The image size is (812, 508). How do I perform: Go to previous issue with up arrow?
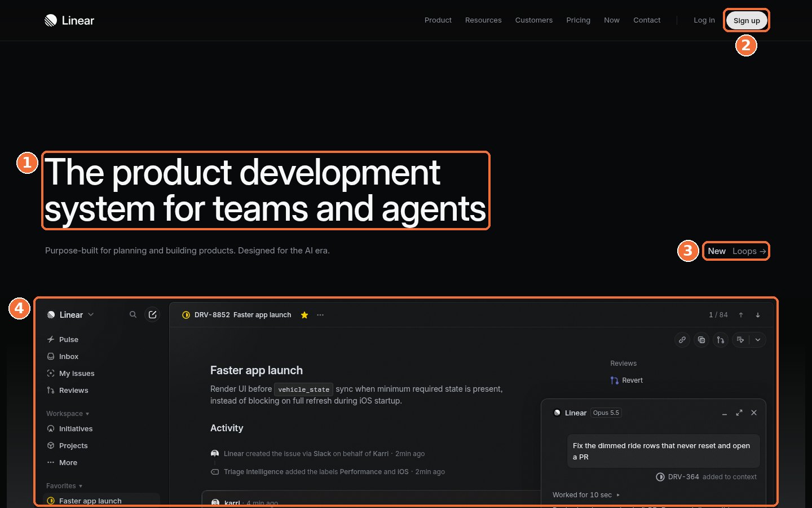[x=741, y=315]
